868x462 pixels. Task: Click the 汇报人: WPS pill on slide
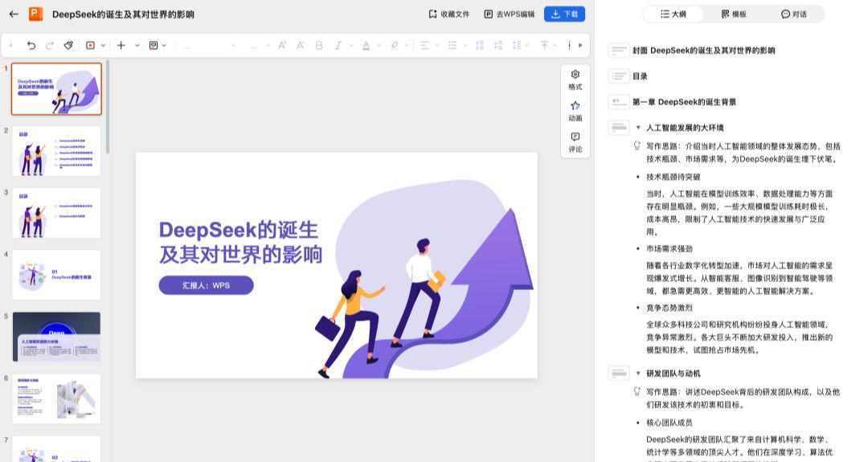pyautogui.click(x=206, y=285)
